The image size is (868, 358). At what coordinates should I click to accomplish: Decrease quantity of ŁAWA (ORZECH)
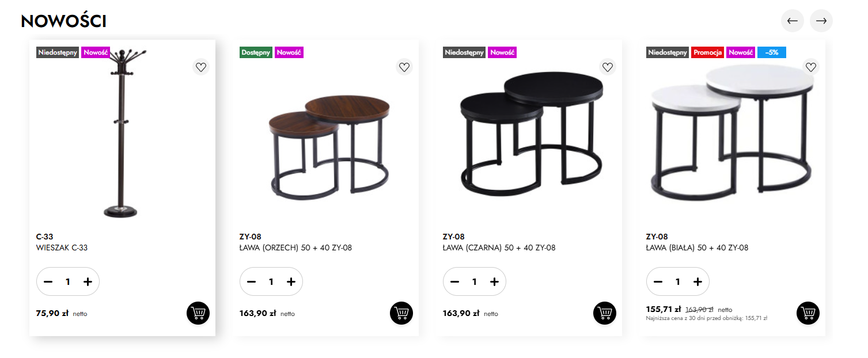[251, 281]
